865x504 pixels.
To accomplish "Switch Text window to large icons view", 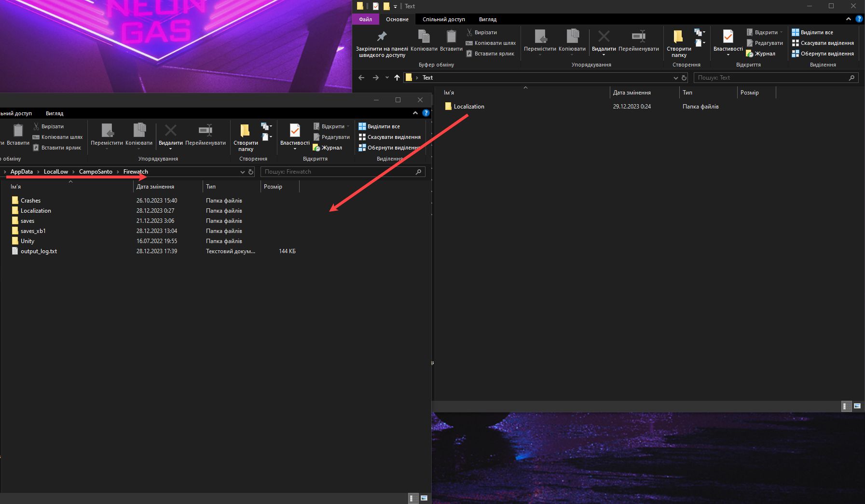I will tap(857, 406).
